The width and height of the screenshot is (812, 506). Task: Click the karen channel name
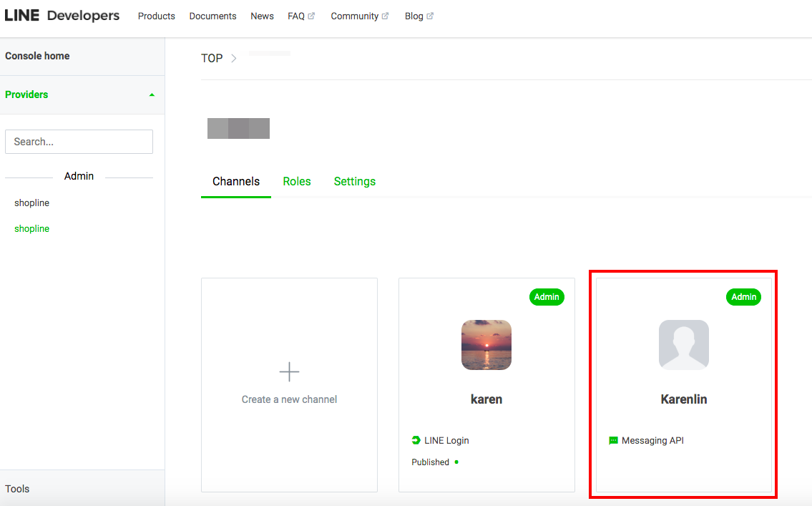(x=486, y=399)
